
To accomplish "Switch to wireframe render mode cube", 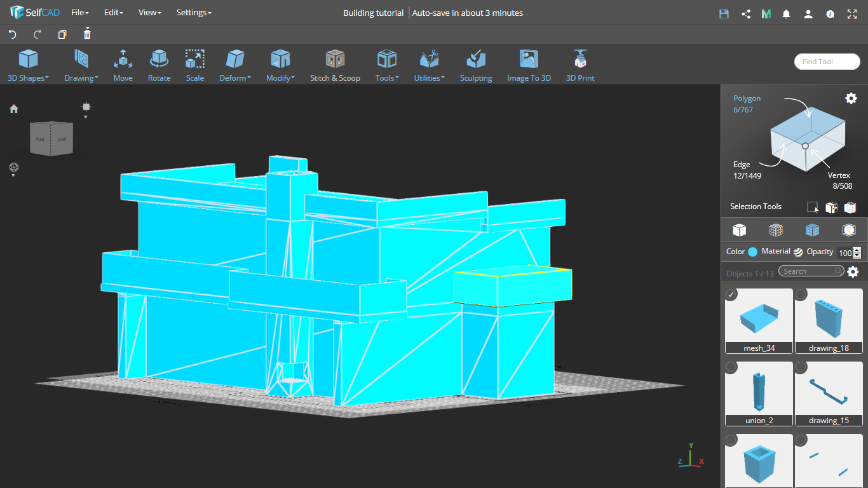I will click(776, 230).
